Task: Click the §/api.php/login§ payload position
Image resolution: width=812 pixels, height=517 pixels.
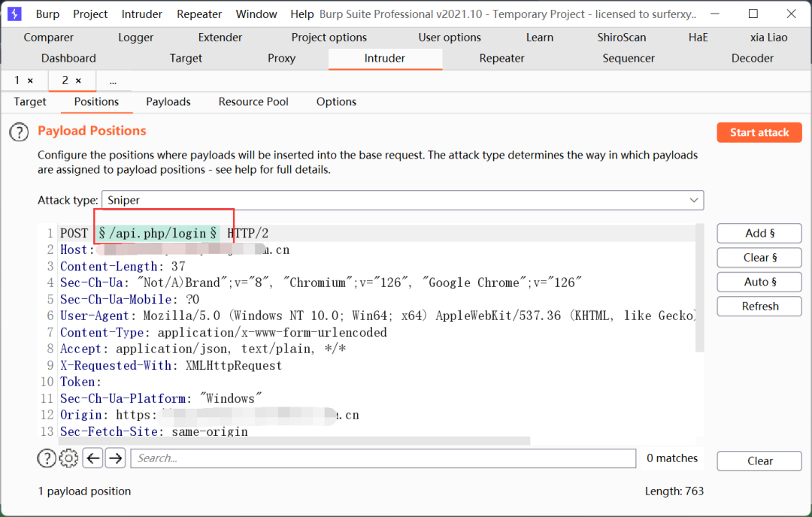Action: [157, 234]
